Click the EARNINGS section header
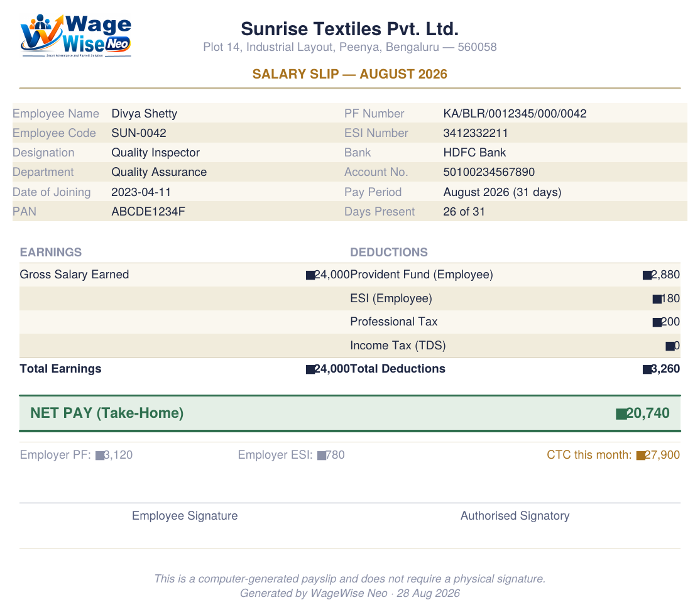 click(x=50, y=252)
